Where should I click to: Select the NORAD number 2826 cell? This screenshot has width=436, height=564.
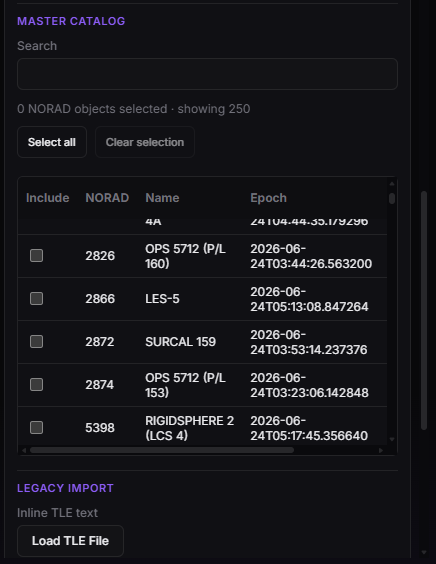100,256
